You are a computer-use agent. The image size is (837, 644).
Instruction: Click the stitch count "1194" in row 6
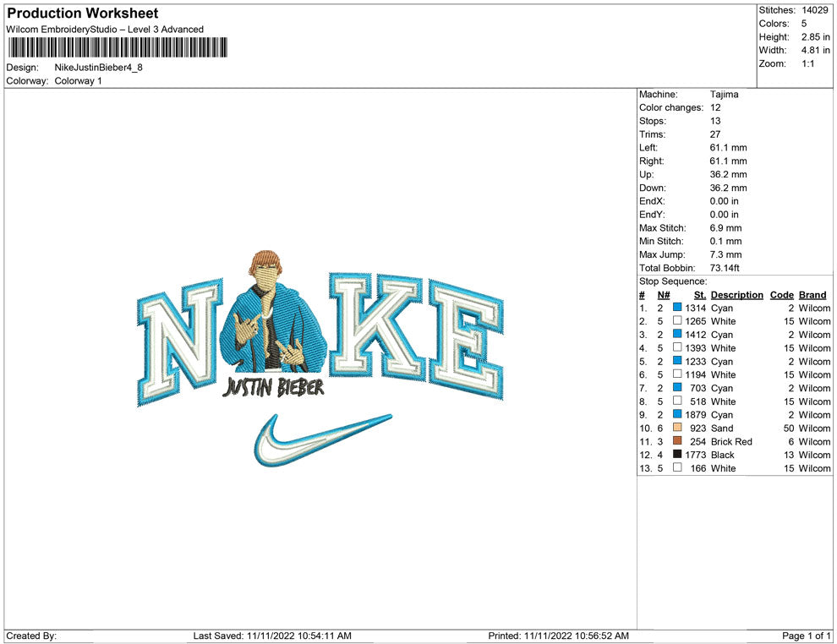[x=696, y=374]
